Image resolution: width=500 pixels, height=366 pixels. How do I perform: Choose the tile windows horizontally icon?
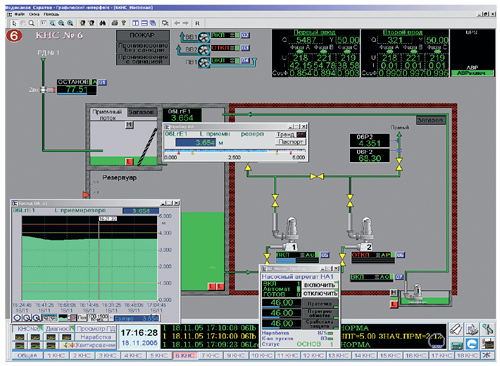pyautogui.click(x=144, y=23)
